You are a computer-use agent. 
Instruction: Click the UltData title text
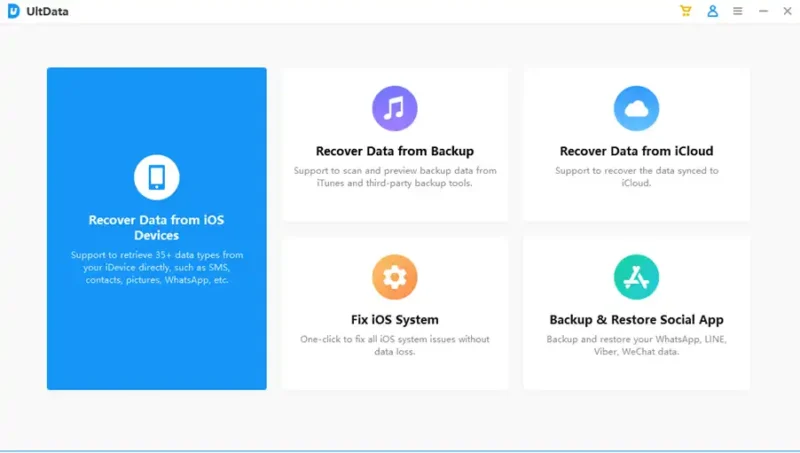(x=47, y=11)
